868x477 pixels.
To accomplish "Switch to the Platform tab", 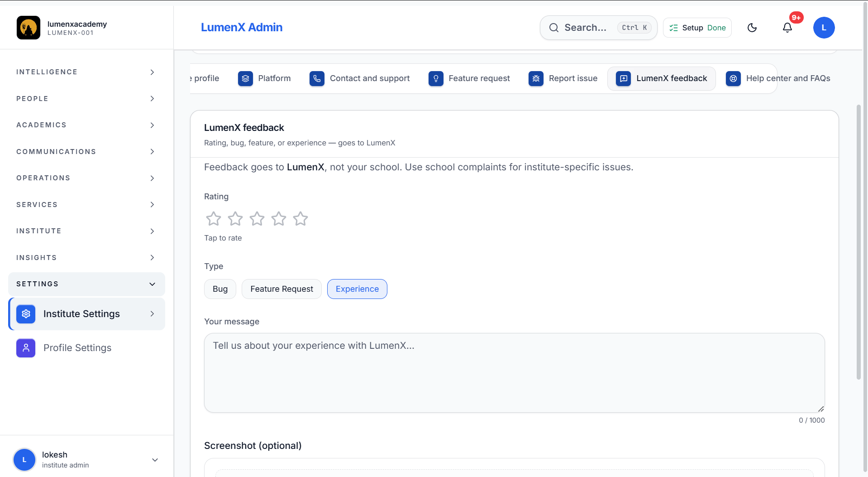I will click(264, 78).
